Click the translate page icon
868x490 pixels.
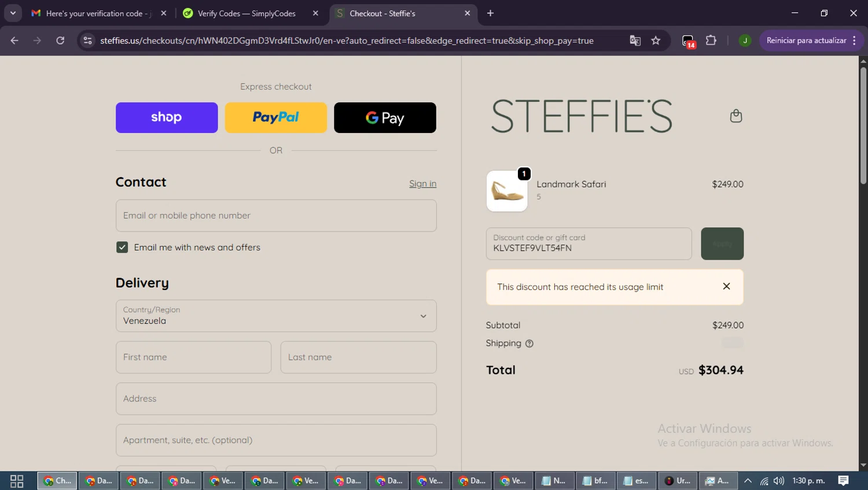[x=635, y=40]
